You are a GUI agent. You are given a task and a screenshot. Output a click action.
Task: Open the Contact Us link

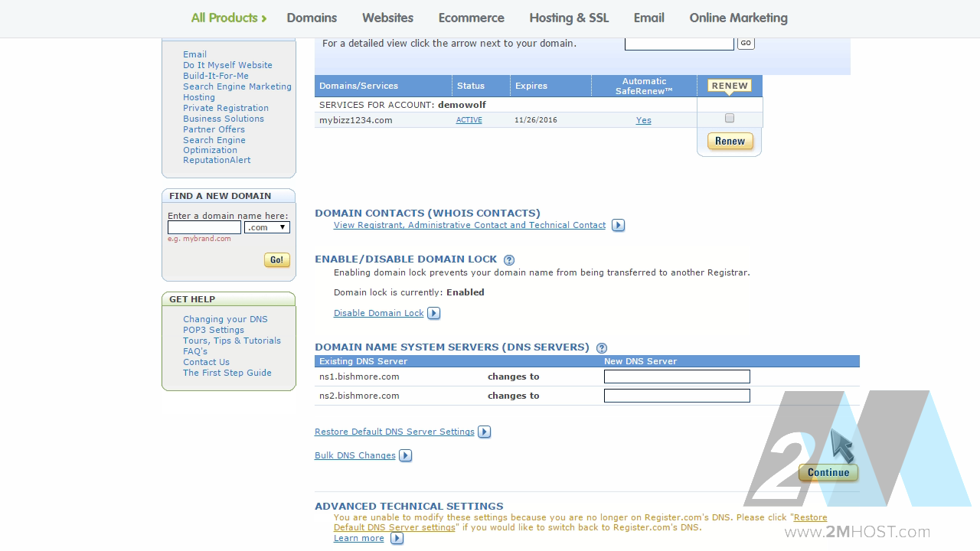(206, 362)
